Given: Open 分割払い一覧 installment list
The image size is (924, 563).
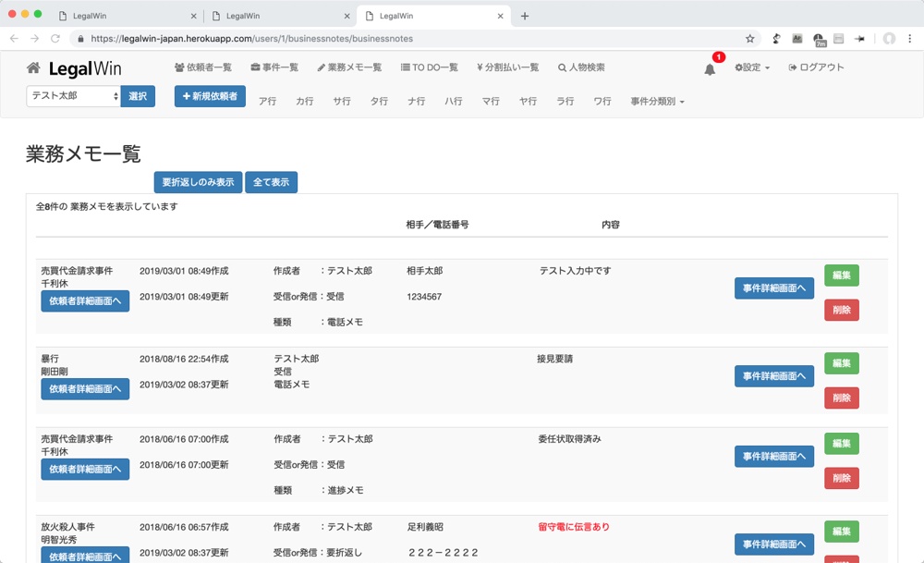Looking at the screenshot, I should click(x=507, y=67).
